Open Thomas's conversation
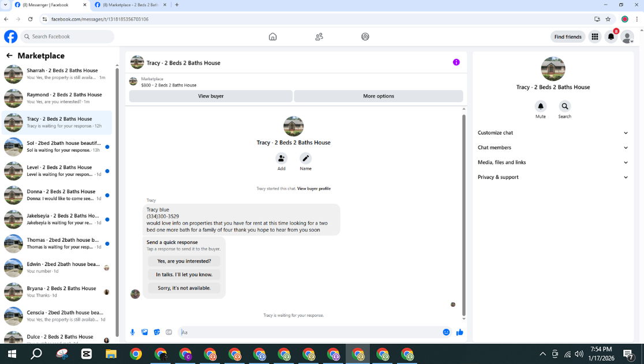Image resolution: width=644 pixels, height=364 pixels. [57, 243]
